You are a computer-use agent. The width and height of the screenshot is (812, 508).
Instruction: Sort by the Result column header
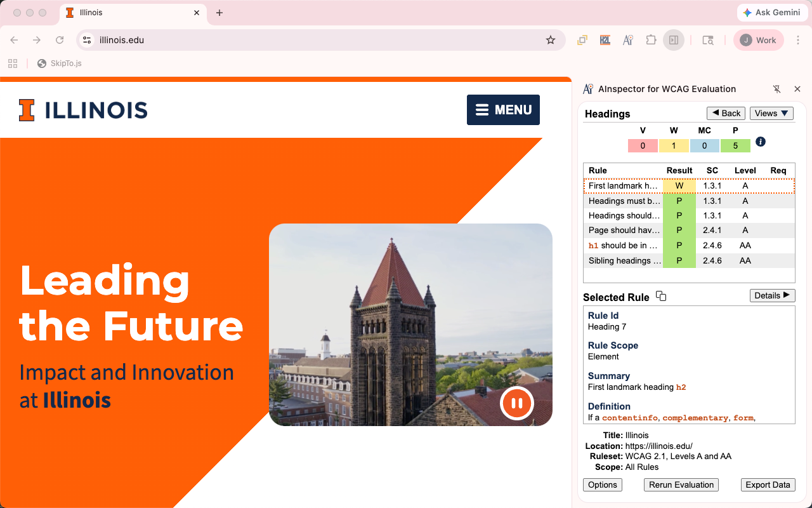pos(679,170)
